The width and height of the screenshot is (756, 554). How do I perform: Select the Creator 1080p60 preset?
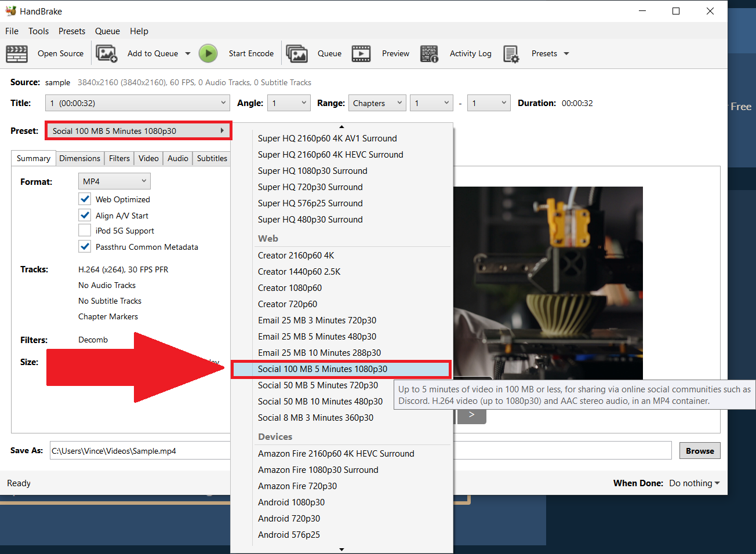pyautogui.click(x=290, y=287)
